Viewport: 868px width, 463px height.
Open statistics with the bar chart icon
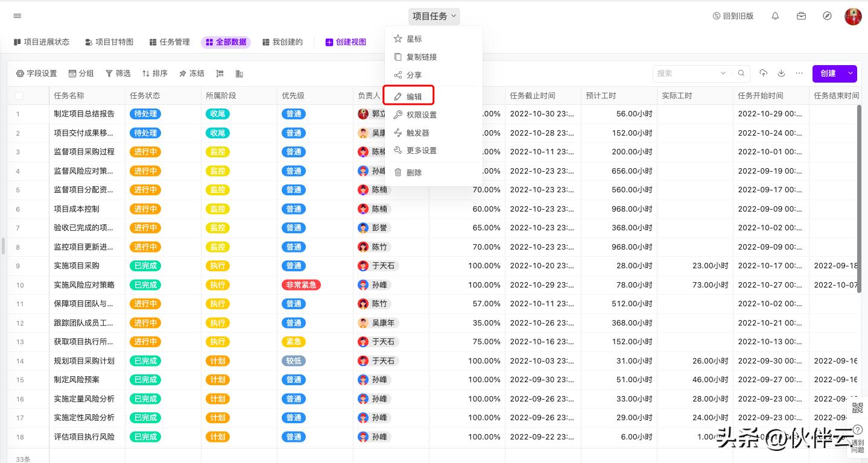pos(238,73)
